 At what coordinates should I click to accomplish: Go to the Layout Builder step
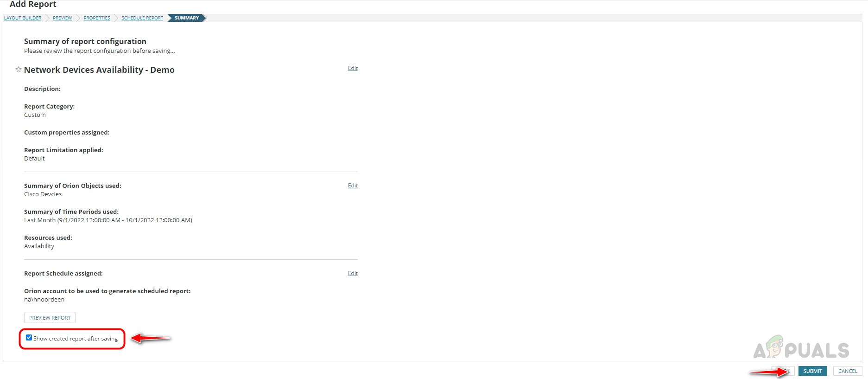pyautogui.click(x=23, y=18)
